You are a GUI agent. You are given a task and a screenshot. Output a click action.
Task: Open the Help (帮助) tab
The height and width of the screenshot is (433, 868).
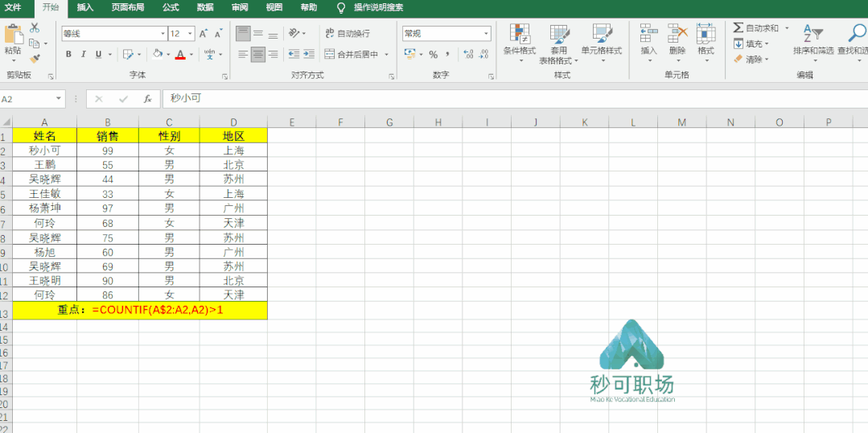[x=309, y=8]
